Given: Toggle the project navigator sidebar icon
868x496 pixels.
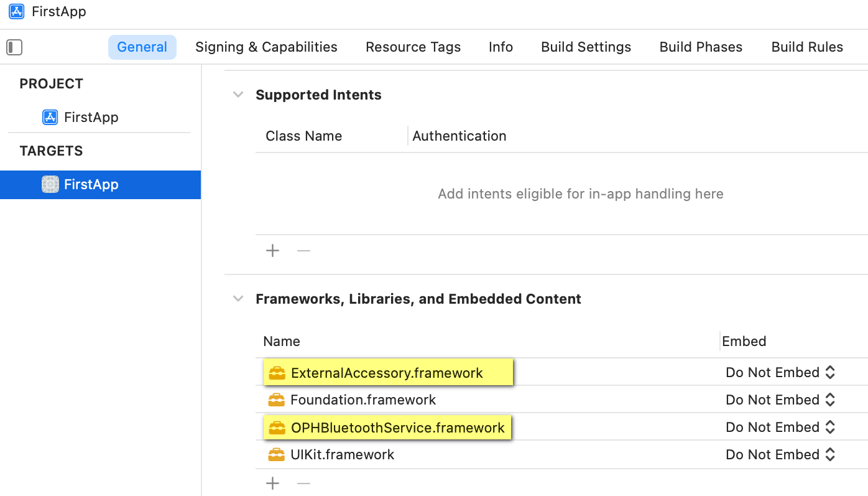Looking at the screenshot, I should [x=14, y=47].
